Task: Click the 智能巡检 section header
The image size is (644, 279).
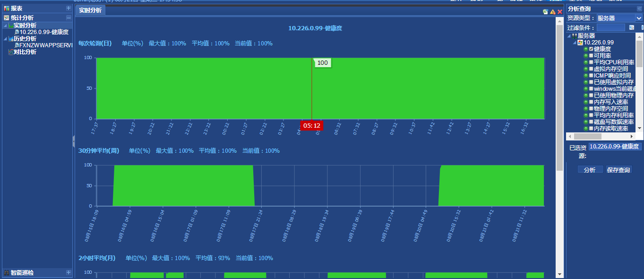Action: coord(37,272)
